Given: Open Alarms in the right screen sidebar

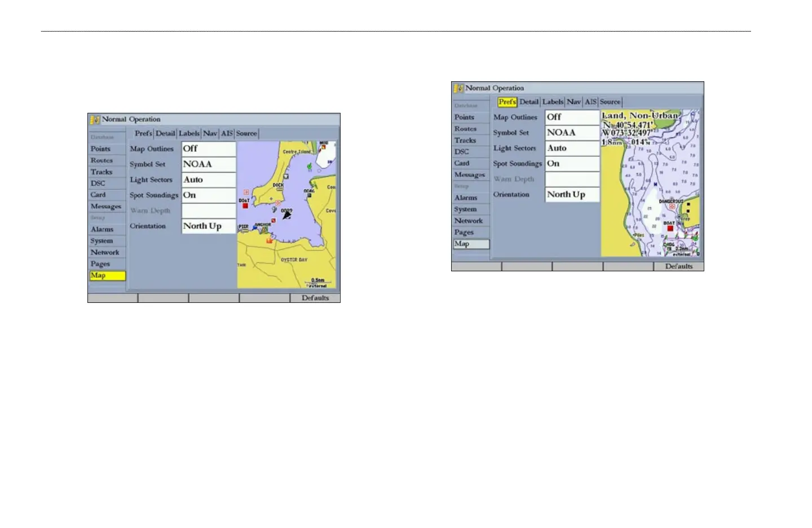Looking at the screenshot, I should click(x=471, y=198).
